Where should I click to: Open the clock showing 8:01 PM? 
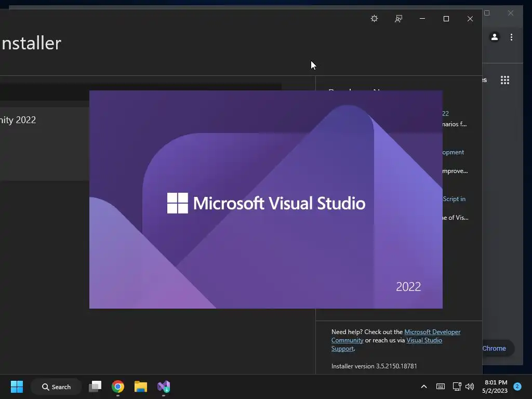[x=495, y=387]
